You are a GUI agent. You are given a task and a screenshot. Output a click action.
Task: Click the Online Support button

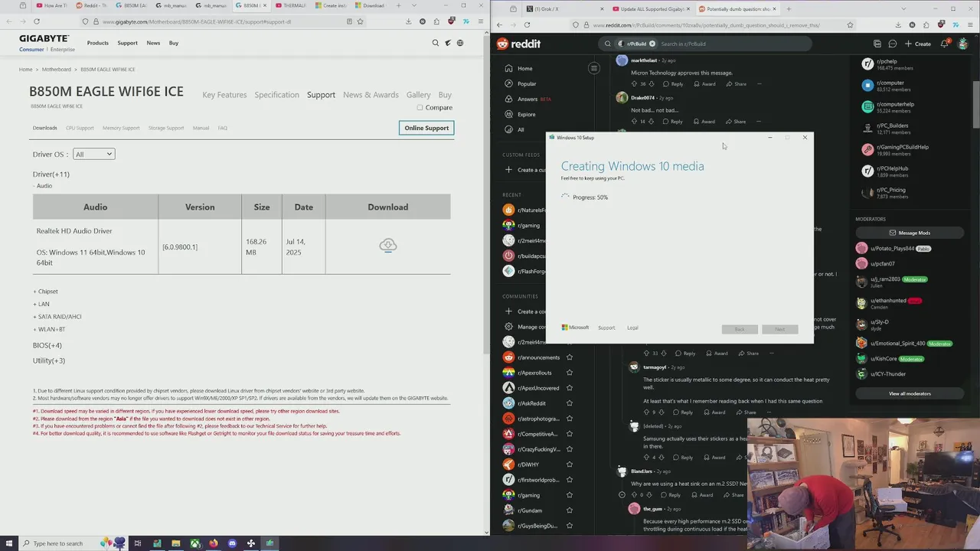(x=426, y=128)
